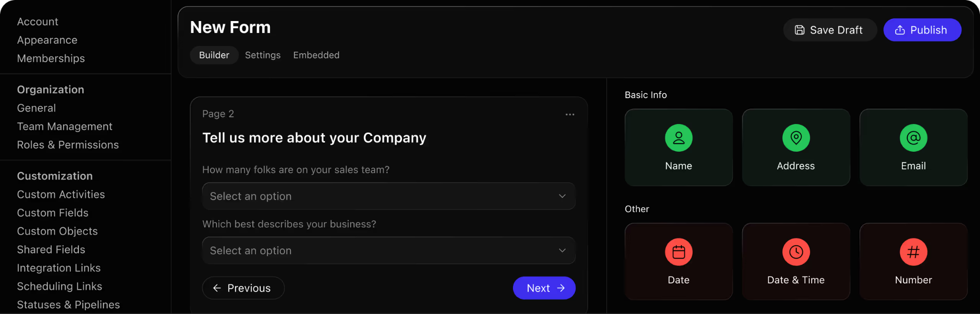980x314 pixels.
Task: Switch to the Settings tab
Action: (263, 55)
